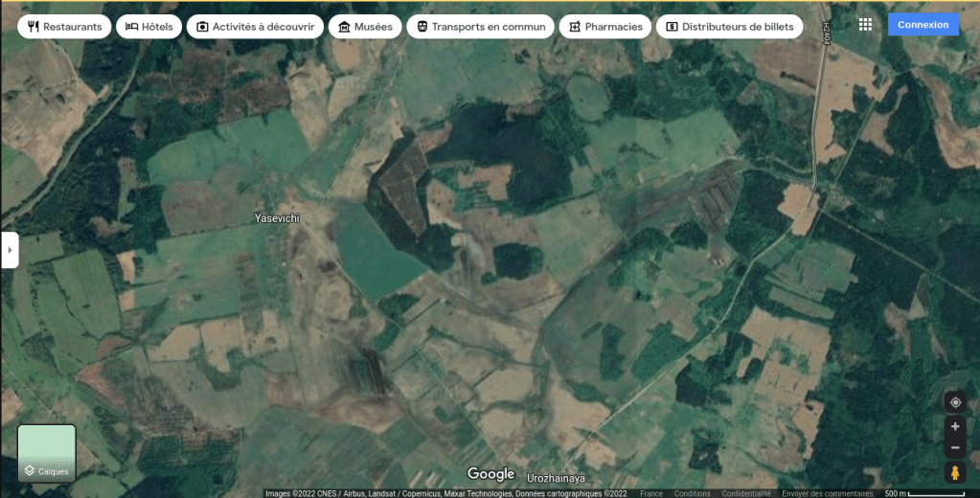Show Distributeurs de billets nearby
This screenshot has height=498, width=980.
pos(729,27)
